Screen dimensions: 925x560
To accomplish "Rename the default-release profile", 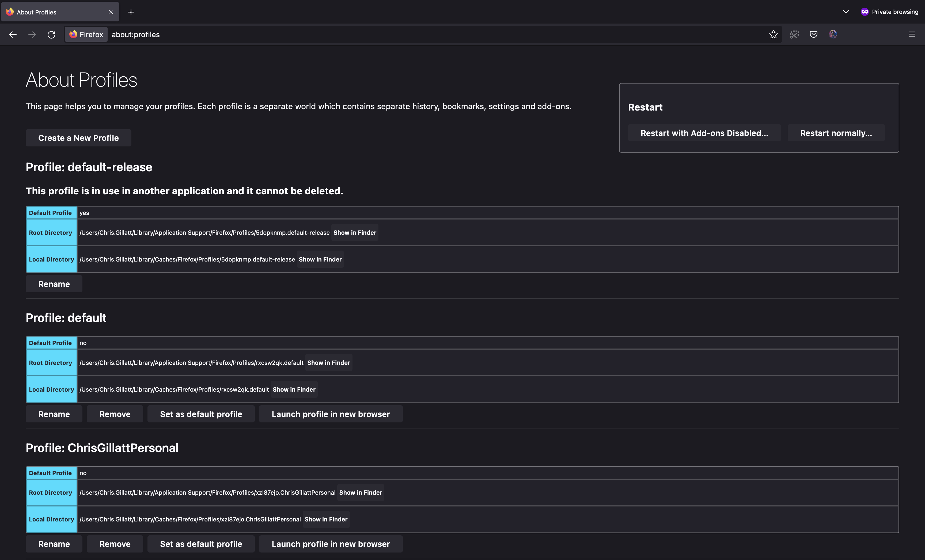I will tap(54, 284).
